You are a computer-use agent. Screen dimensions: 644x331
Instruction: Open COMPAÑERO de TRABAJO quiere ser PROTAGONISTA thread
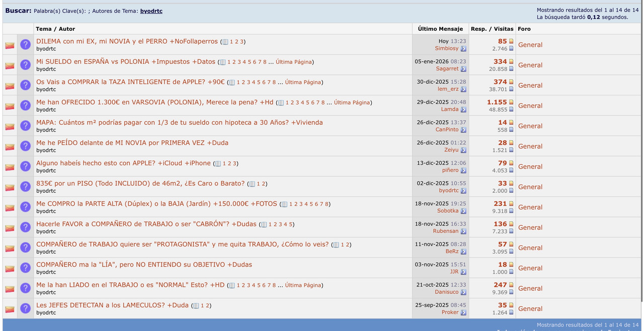182,244
